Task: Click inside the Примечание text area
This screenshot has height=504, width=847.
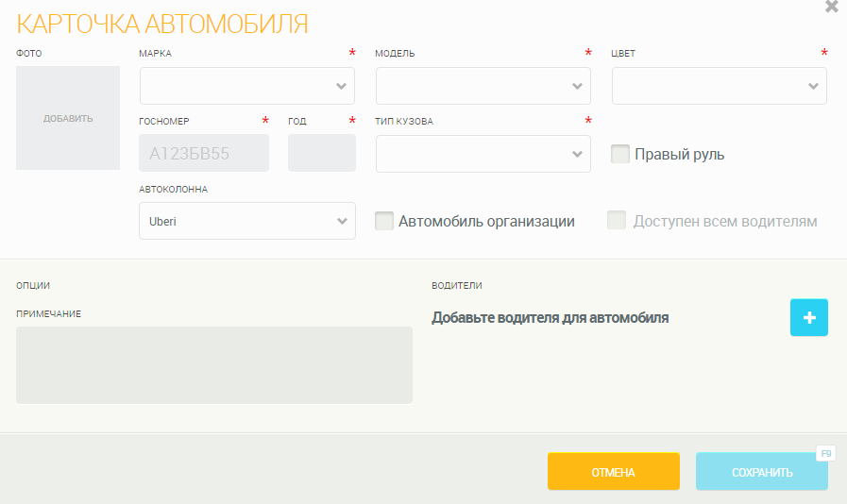Action: tap(214, 364)
